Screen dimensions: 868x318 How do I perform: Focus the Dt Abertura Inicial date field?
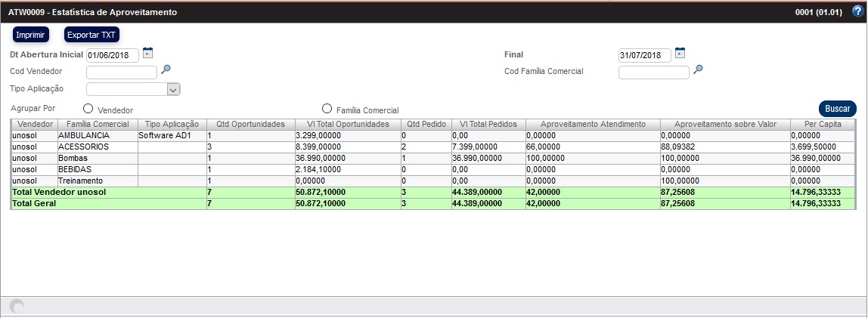point(113,55)
